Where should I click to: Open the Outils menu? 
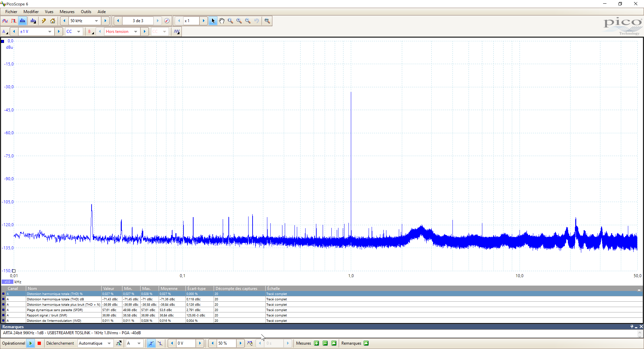[86, 12]
